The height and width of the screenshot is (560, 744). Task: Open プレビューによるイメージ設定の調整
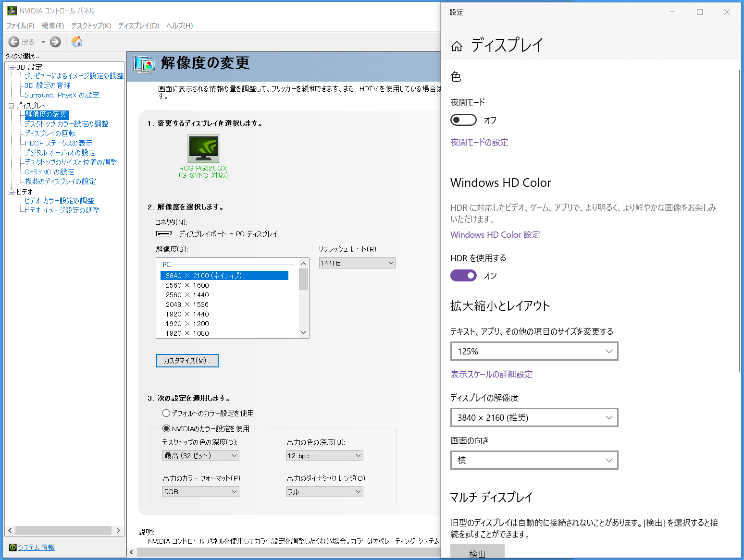tap(74, 76)
